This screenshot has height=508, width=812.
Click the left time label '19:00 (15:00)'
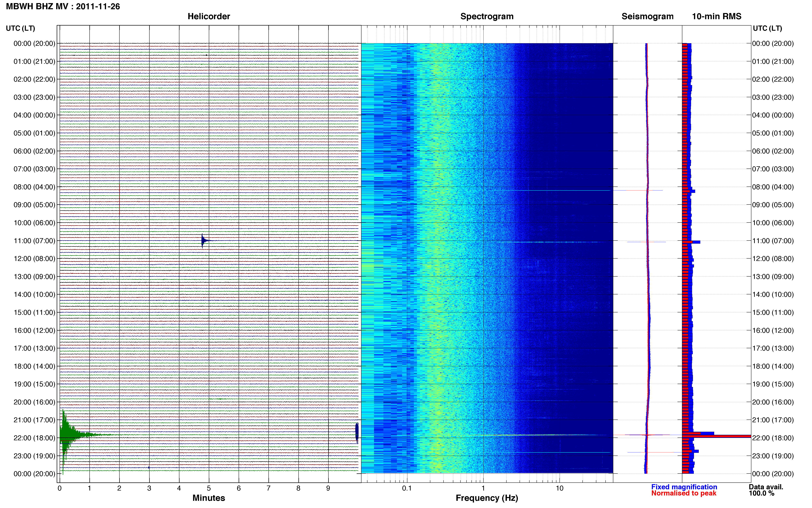click(x=34, y=384)
